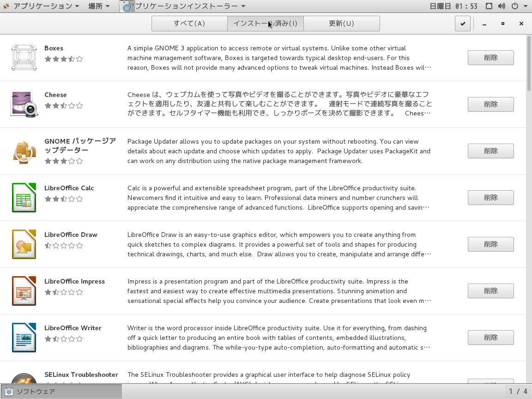The width and height of the screenshot is (532, 399).
Task: Click the Cheese webcam app icon
Action: pyautogui.click(x=24, y=104)
